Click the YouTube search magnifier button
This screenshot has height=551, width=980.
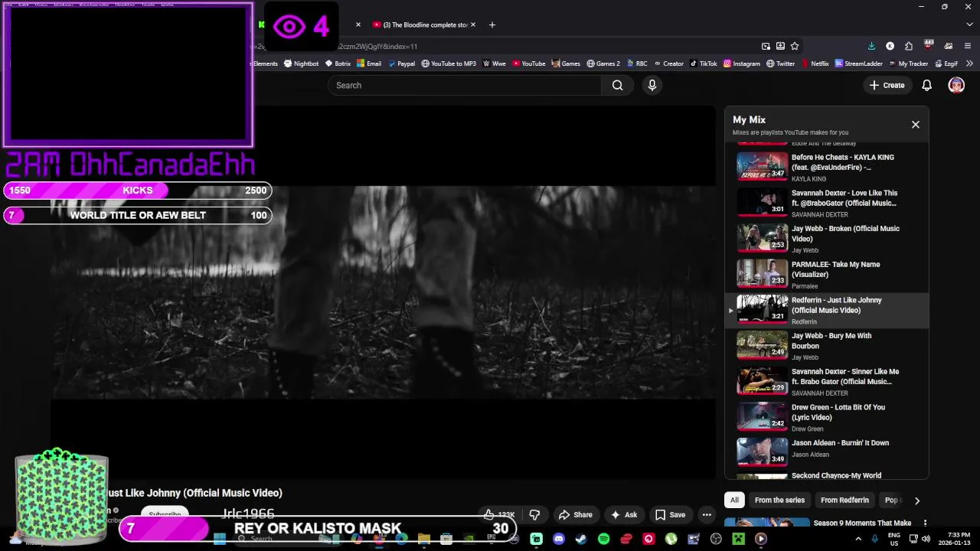coord(617,85)
